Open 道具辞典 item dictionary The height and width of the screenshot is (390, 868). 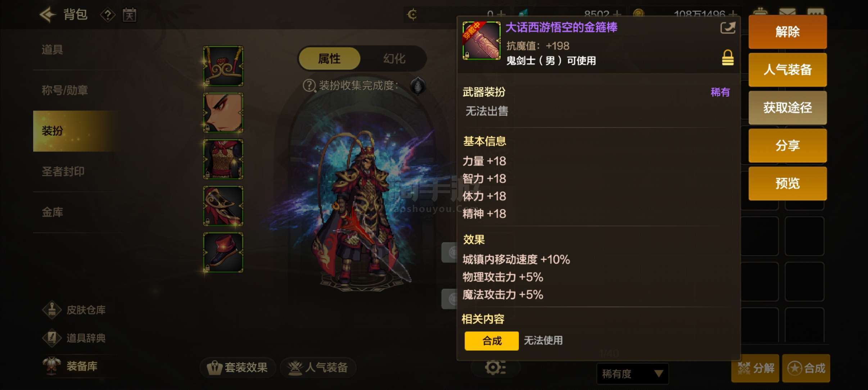coord(74,338)
